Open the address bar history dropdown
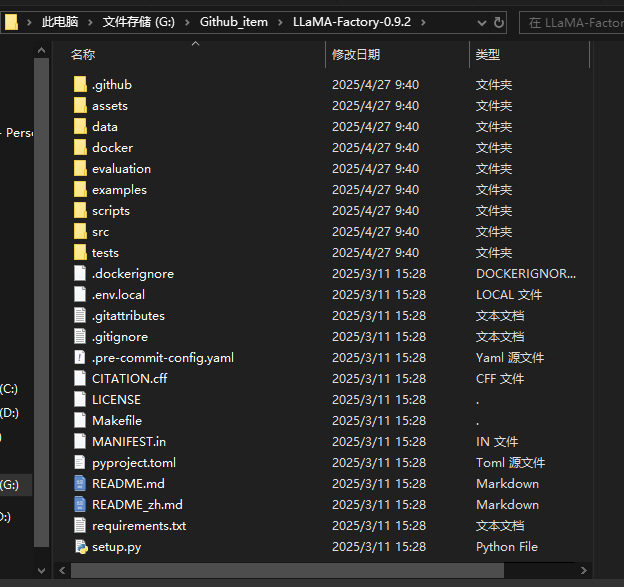This screenshot has height=587, width=624. point(482,23)
